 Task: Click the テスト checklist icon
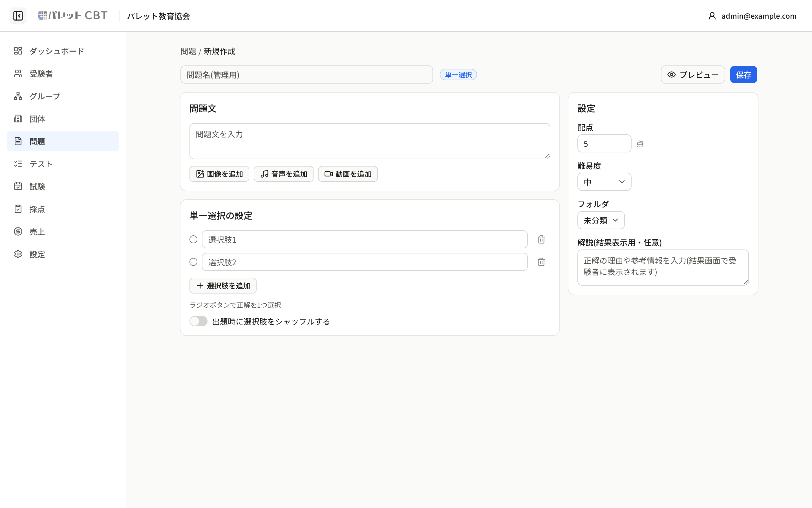[x=18, y=164]
